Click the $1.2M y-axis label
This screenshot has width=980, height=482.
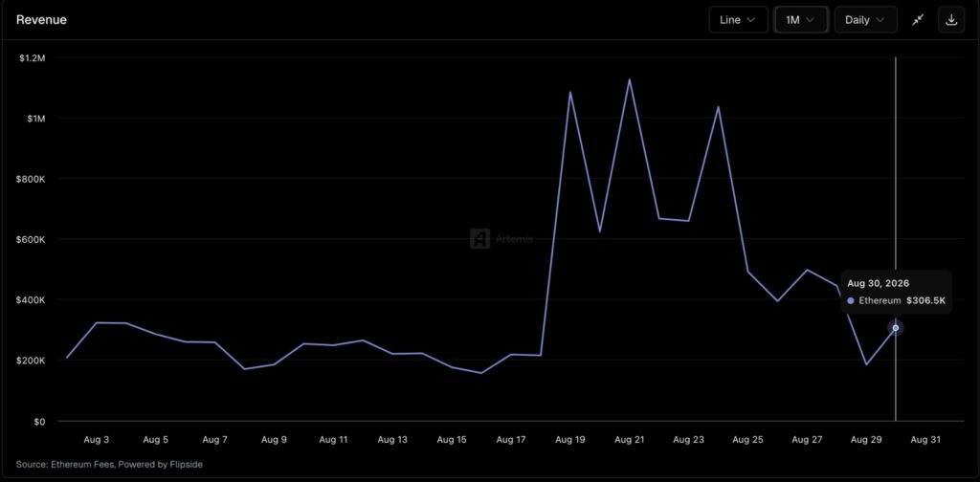click(33, 57)
